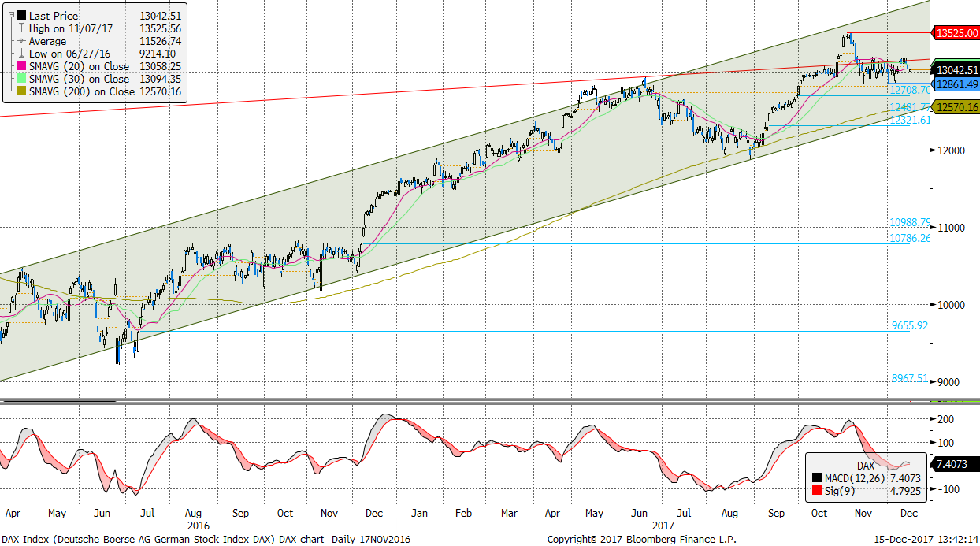Click the 10988.79 level label
This screenshot has height=546, width=980.
tap(910, 223)
